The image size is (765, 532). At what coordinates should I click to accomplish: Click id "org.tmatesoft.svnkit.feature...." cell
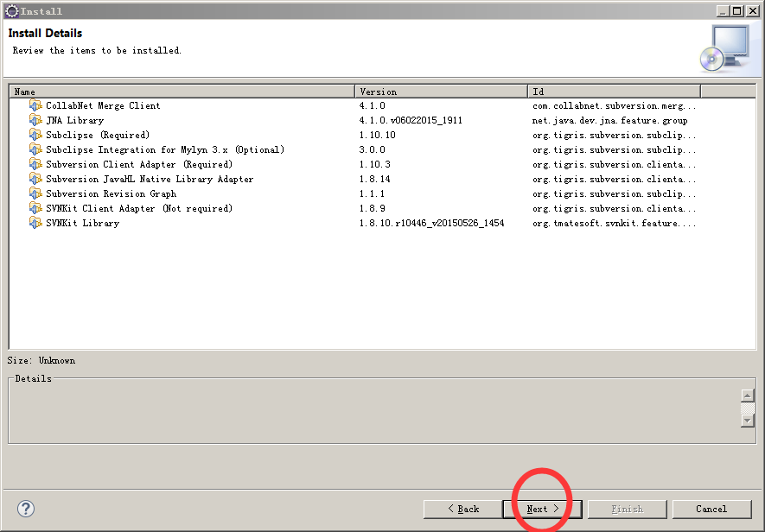point(614,223)
